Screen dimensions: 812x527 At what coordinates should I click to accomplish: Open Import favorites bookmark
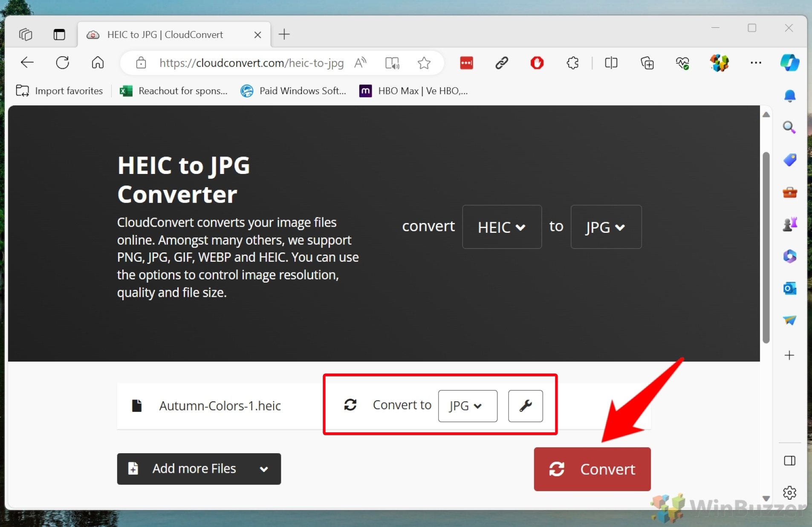60,91
